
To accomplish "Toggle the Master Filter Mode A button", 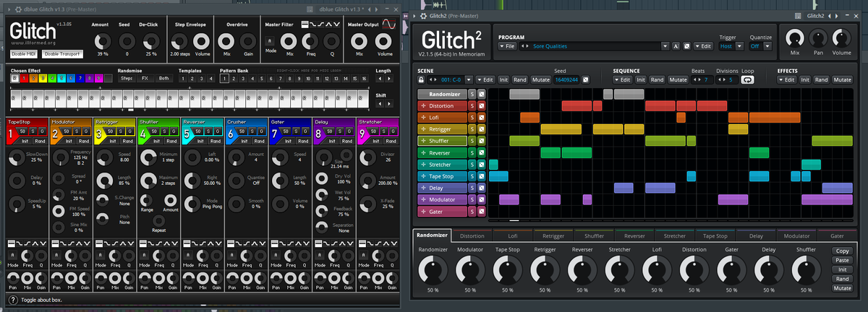I will coord(270,43).
